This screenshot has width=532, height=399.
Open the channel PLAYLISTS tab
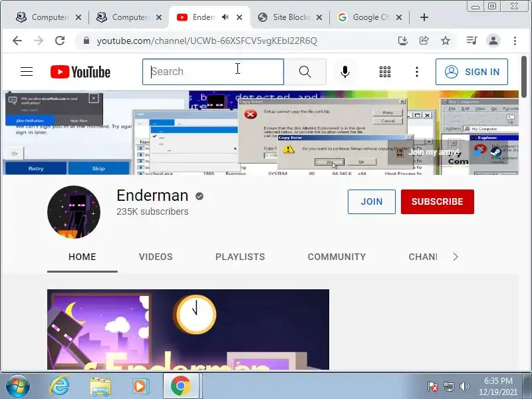(x=240, y=257)
